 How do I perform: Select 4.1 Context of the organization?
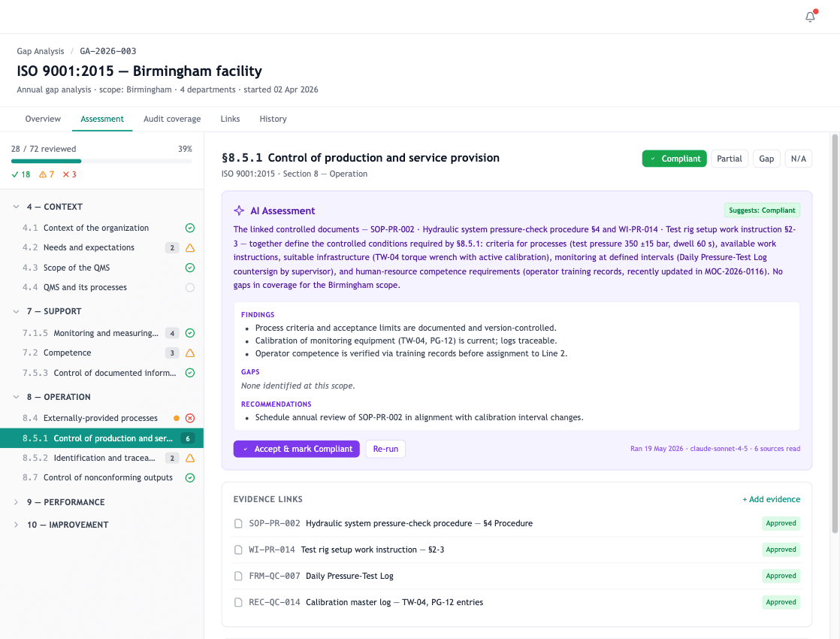point(101,228)
